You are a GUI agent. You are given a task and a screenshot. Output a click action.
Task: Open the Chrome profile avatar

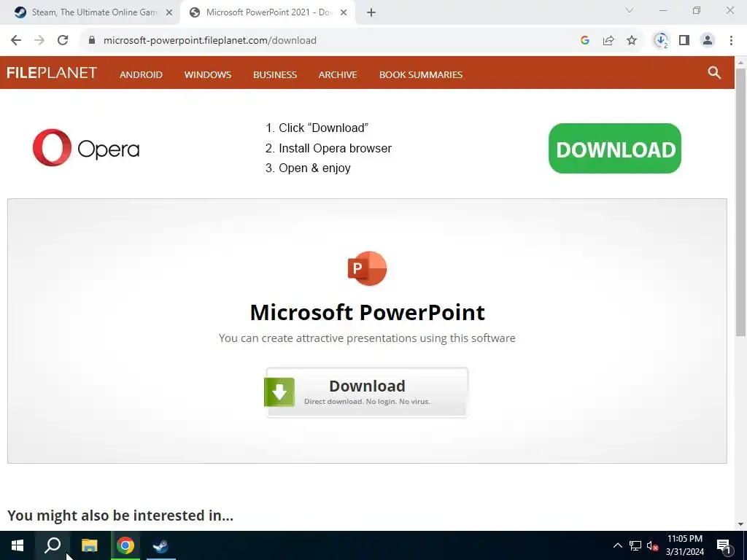(x=708, y=41)
